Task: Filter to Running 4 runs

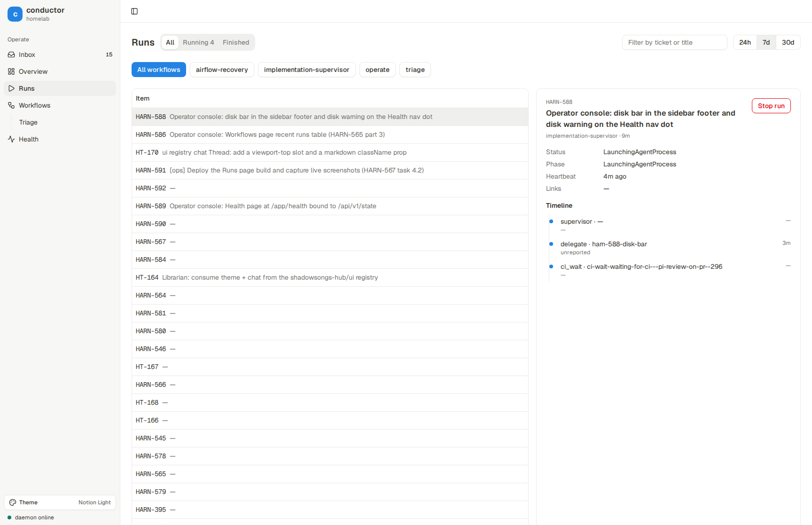Action: 198,42
